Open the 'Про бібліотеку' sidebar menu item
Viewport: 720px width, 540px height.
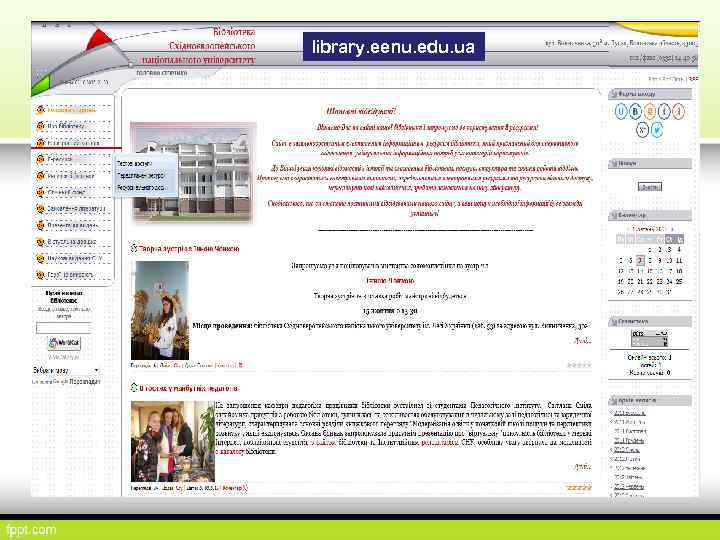66,126
